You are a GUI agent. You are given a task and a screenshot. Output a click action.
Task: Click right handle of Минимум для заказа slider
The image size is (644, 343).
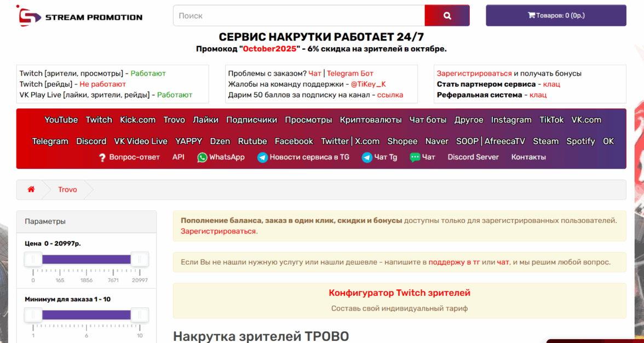[140, 315]
